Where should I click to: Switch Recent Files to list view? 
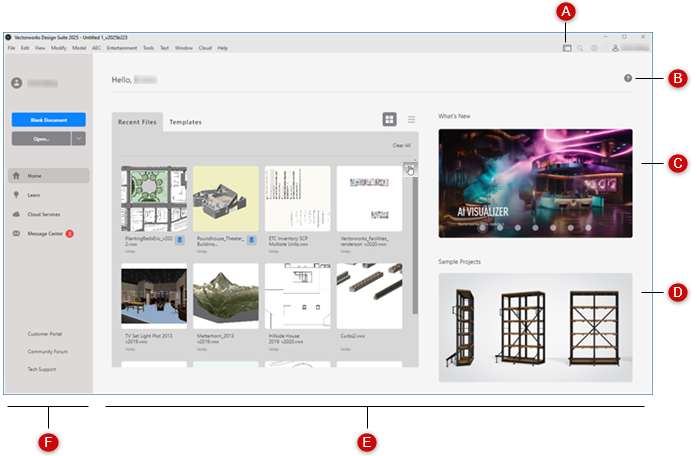[411, 119]
